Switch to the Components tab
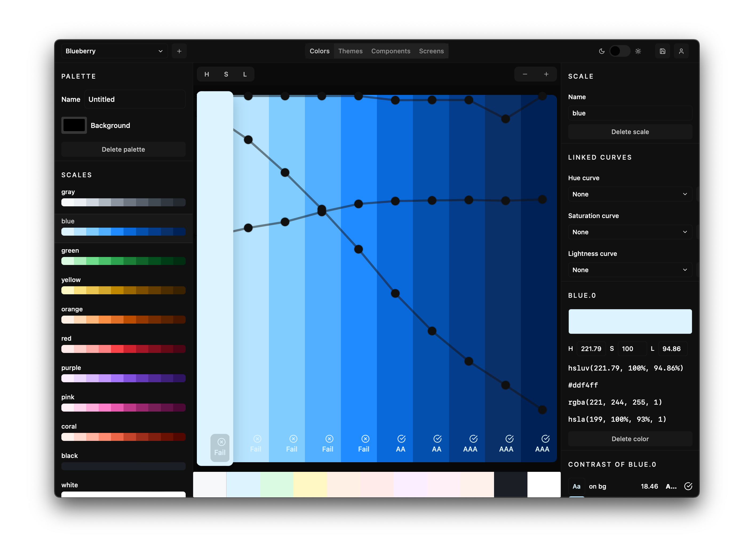Viewport: 756px width, 539px height. (x=391, y=51)
